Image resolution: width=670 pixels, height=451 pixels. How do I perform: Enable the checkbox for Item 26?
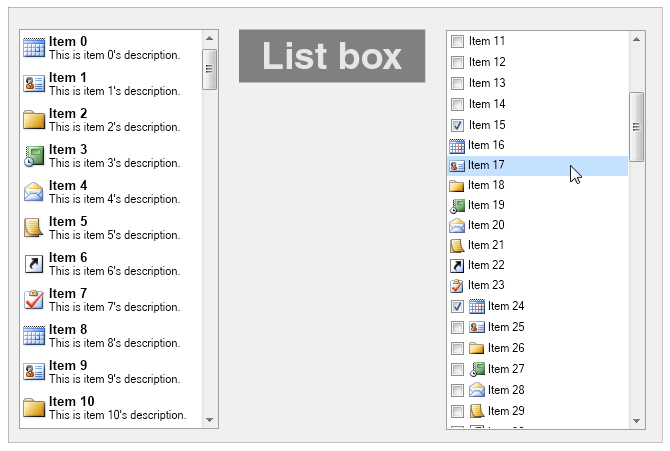pyautogui.click(x=457, y=348)
